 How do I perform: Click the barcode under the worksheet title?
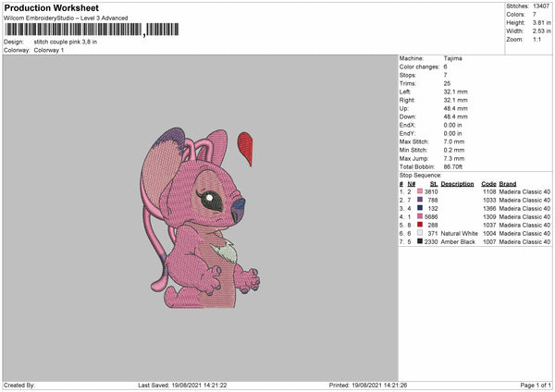92,30
